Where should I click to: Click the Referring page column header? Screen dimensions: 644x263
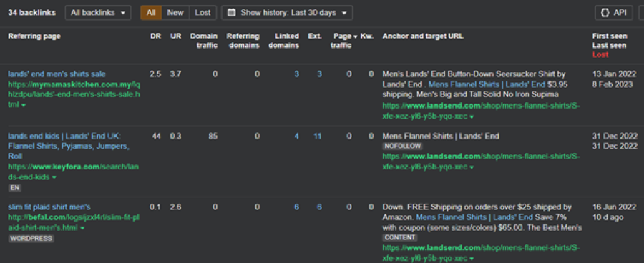tap(34, 36)
